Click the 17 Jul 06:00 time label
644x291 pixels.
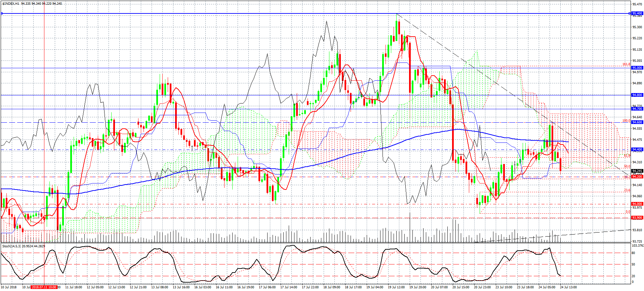coord(267,287)
